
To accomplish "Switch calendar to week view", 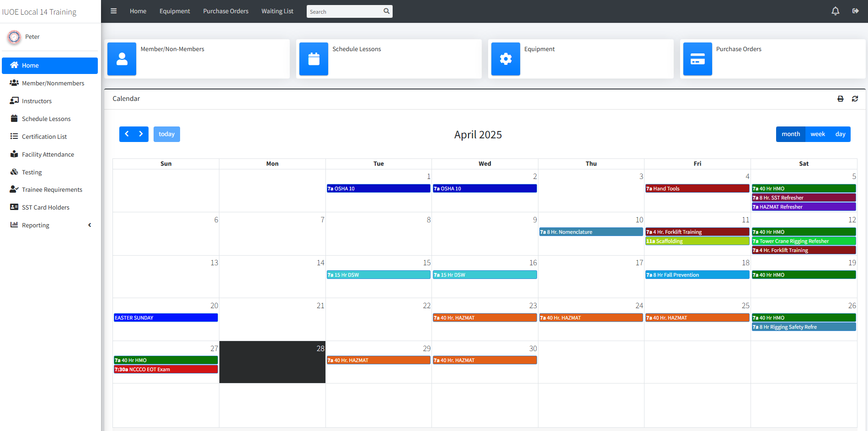I will tap(817, 134).
